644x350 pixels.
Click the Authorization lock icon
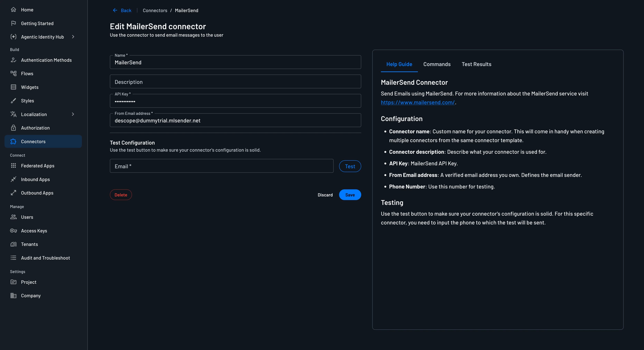tap(13, 128)
